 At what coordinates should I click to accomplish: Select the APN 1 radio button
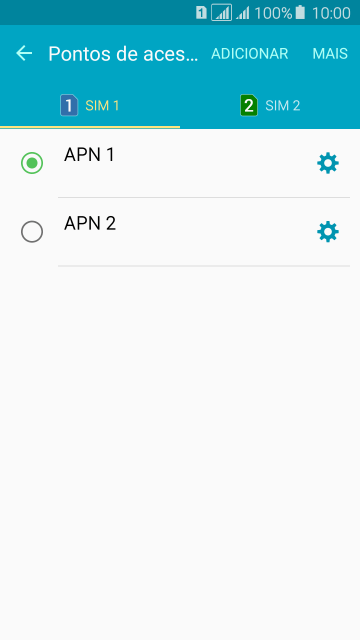32,163
